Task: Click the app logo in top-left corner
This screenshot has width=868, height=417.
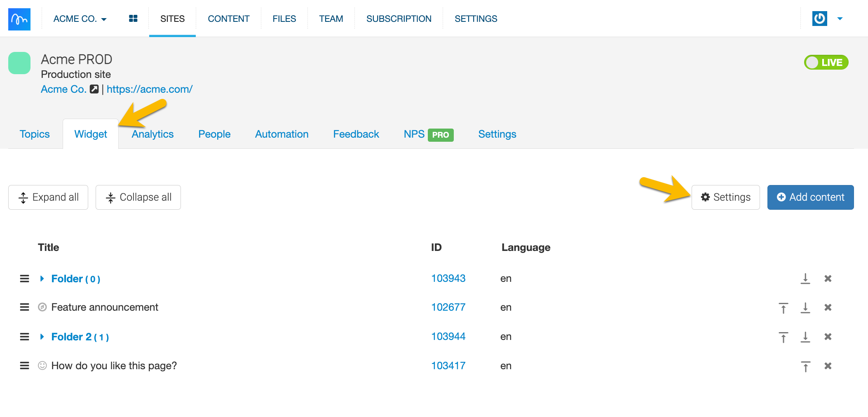Action: click(x=19, y=19)
